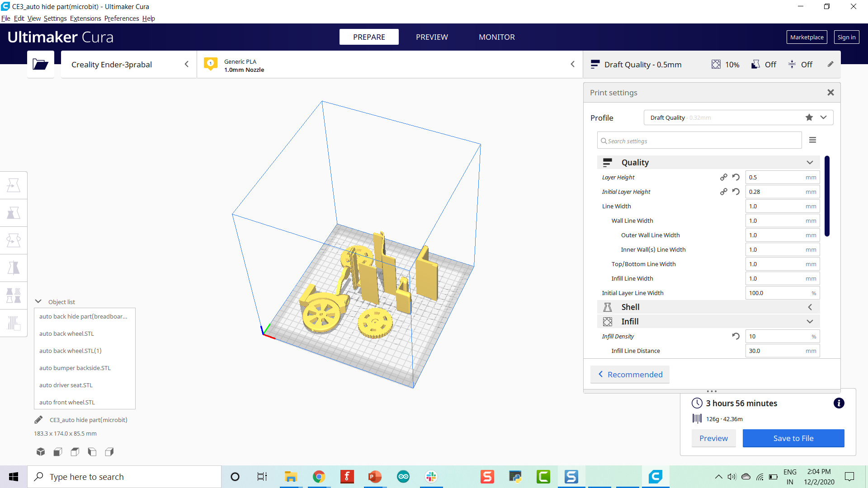Image resolution: width=868 pixels, height=488 pixels.
Task: Click the Layer Height value field
Action: point(782,177)
